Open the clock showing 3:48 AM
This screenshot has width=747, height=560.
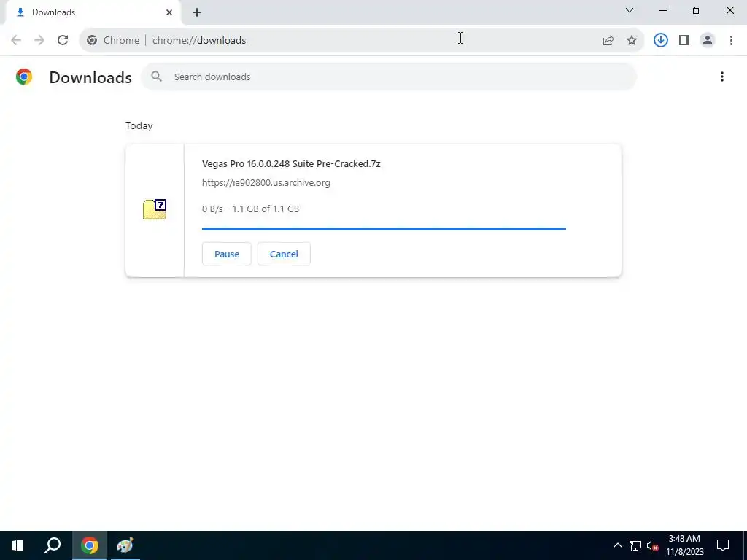coord(684,545)
